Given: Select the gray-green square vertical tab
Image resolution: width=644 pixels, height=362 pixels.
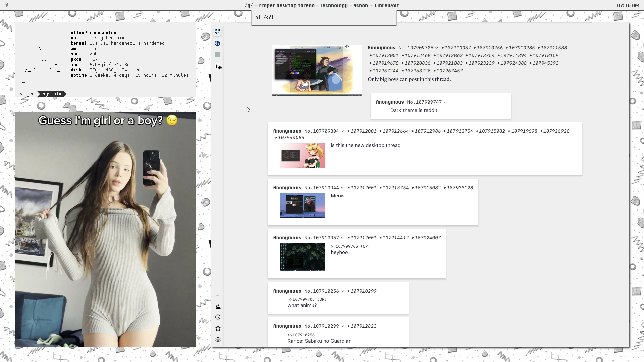Looking at the screenshot, I should coord(217,54).
